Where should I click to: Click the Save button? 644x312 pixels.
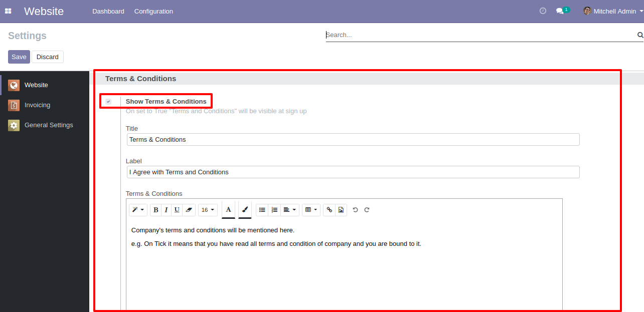(x=19, y=57)
